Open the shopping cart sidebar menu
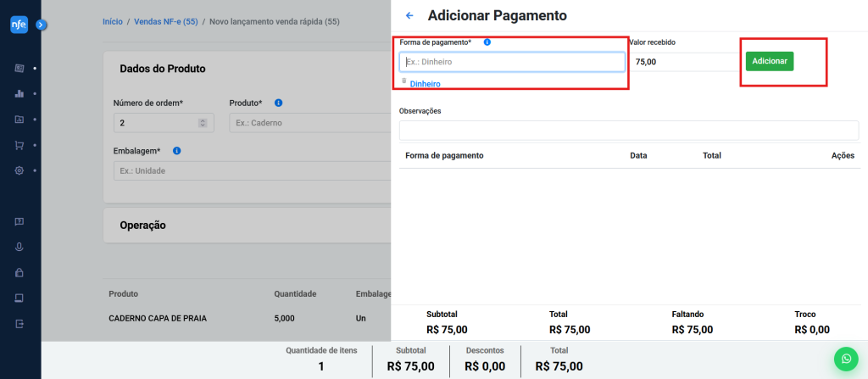 point(19,145)
